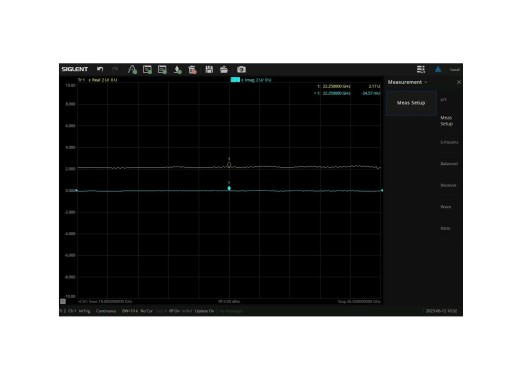Click the IntTrig status bar entry
The image size is (520, 380).
pyautogui.click(x=85, y=311)
